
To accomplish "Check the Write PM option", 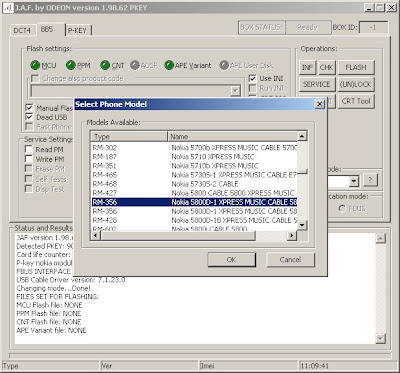I will coord(29,159).
